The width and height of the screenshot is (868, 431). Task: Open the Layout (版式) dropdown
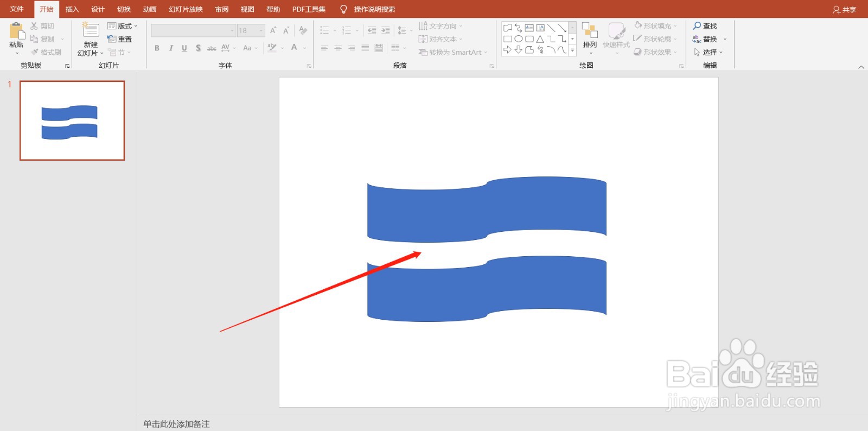coord(123,26)
